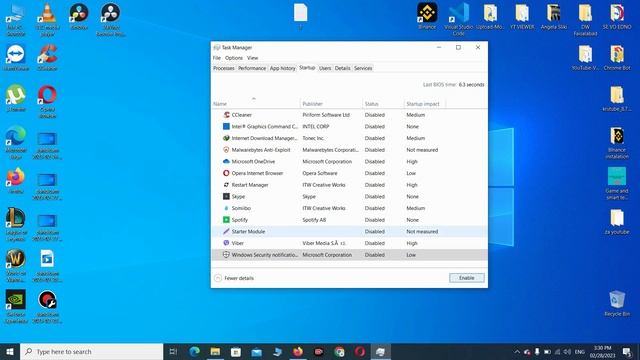640x360 pixels.
Task: Select Malwarebytes Anti-Exploit startup icon
Action: coord(226,150)
